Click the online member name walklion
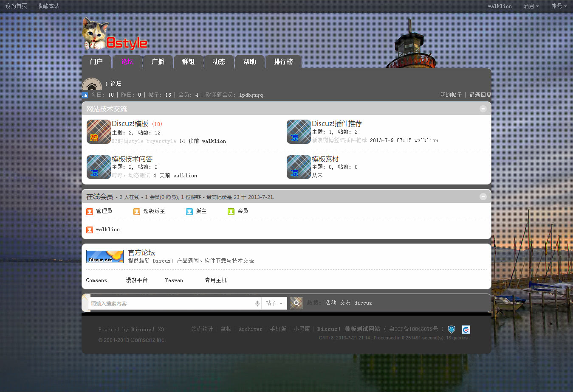This screenshot has width=573, height=392. pos(108,230)
